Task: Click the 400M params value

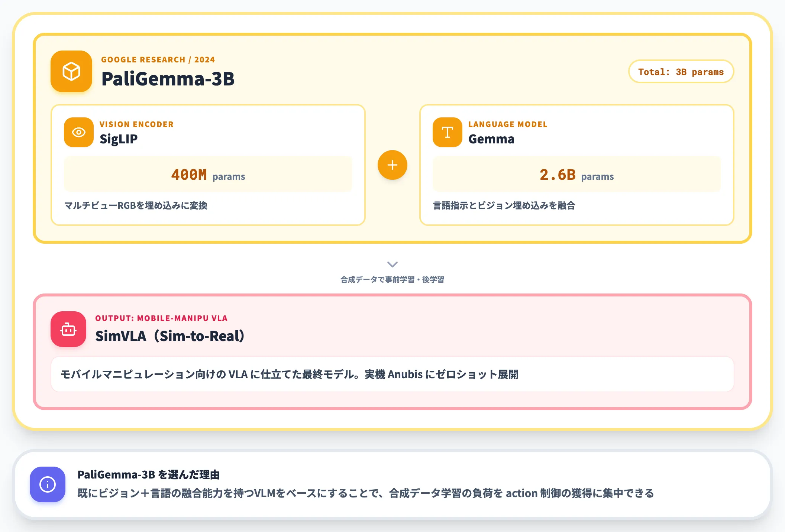Action: tap(208, 175)
